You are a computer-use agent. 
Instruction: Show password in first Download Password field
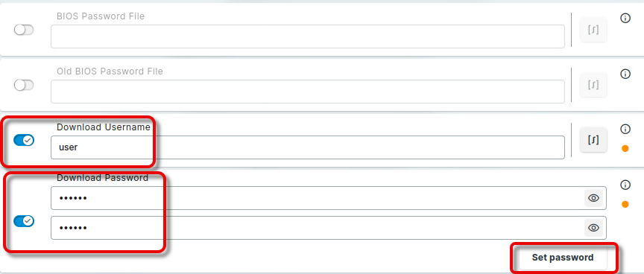click(593, 198)
